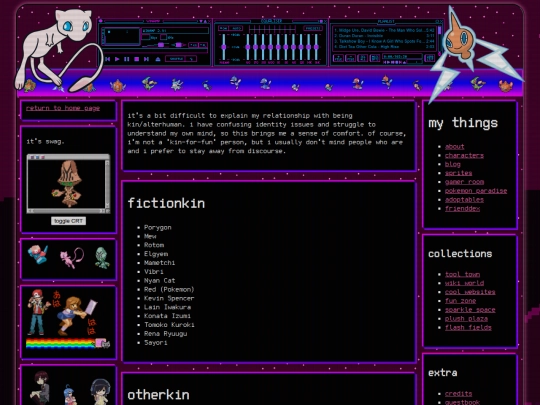
Task: Click the Konata Izumi list item
Action: click(x=167, y=316)
